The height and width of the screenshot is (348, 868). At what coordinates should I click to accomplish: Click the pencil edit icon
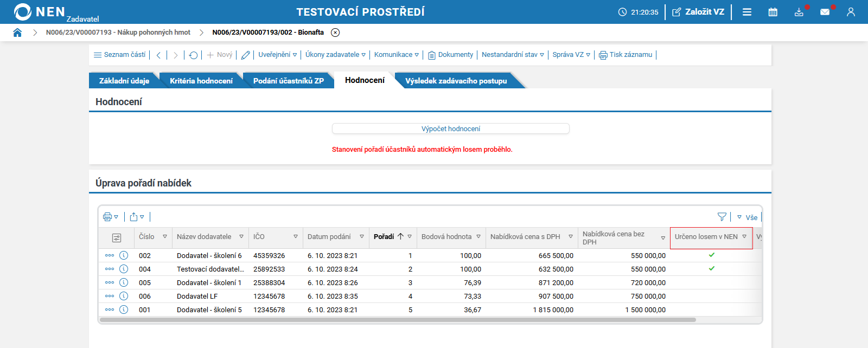pos(246,55)
